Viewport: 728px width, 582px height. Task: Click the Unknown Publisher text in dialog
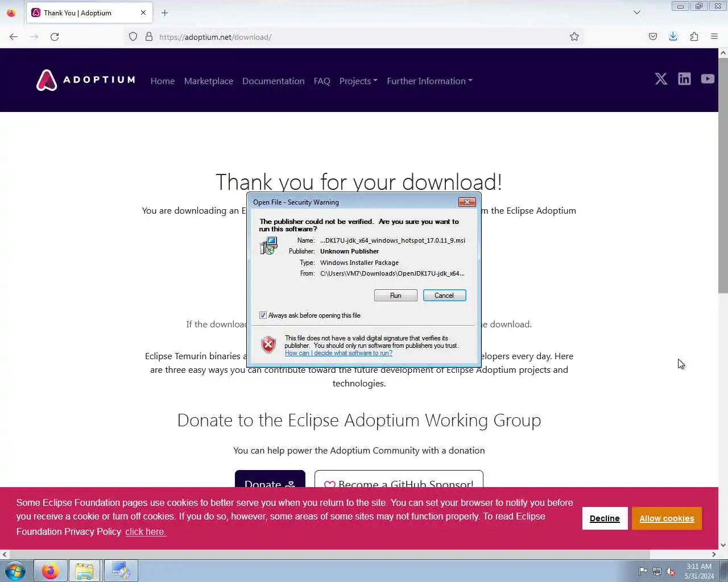pyautogui.click(x=349, y=251)
